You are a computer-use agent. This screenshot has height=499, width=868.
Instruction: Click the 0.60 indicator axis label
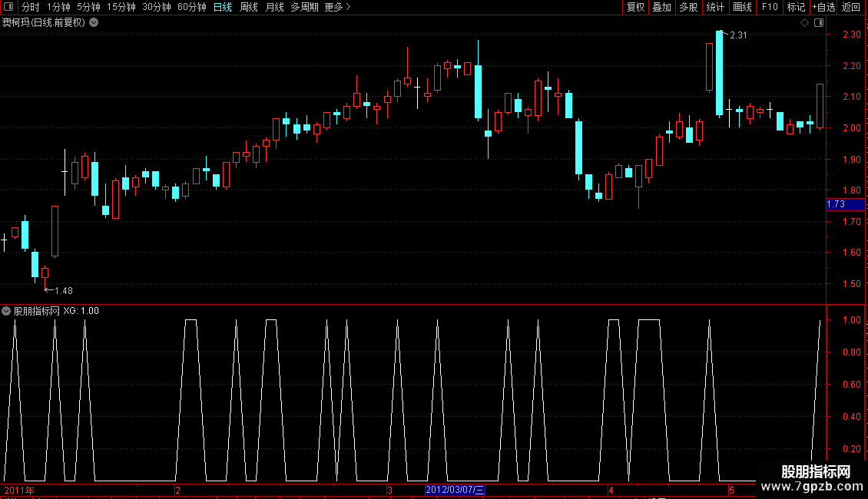point(851,385)
